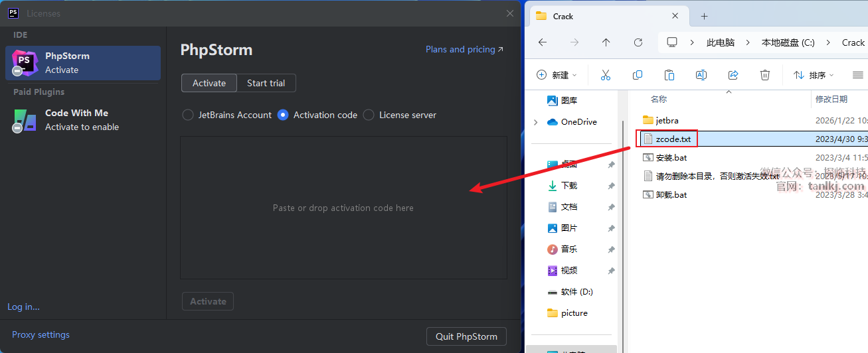Click the Paste icon in Explorer toolbar

(669, 75)
